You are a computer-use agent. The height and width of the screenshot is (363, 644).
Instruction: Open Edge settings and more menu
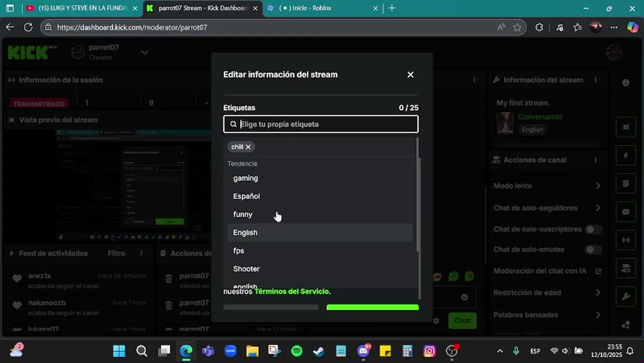tap(614, 27)
